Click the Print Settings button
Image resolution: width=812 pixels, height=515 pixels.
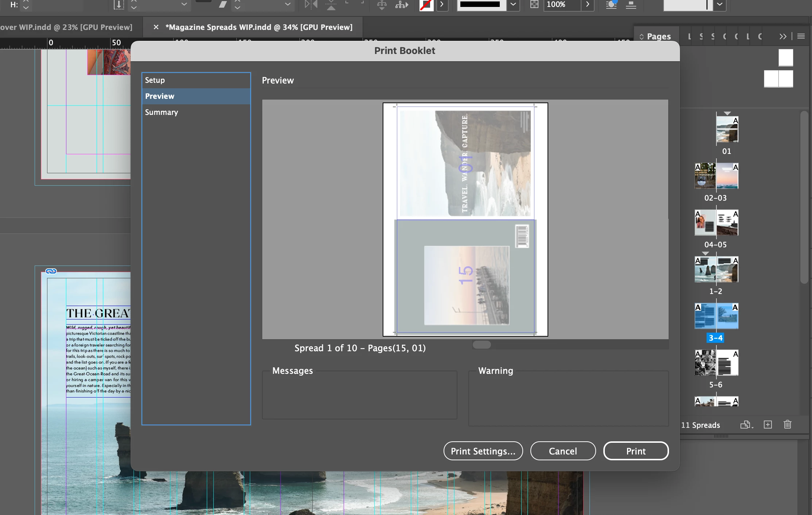click(483, 451)
